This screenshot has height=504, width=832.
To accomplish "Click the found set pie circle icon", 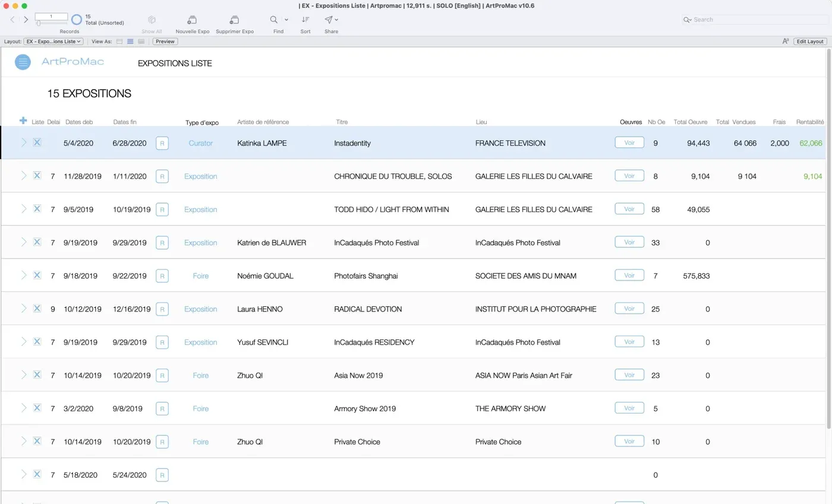I will point(76,20).
